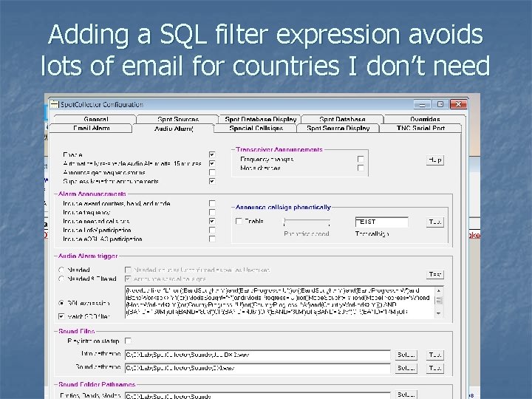Maximize the SpotCollector Configuration window
The height and width of the screenshot is (399, 532).
[x=440, y=104]
